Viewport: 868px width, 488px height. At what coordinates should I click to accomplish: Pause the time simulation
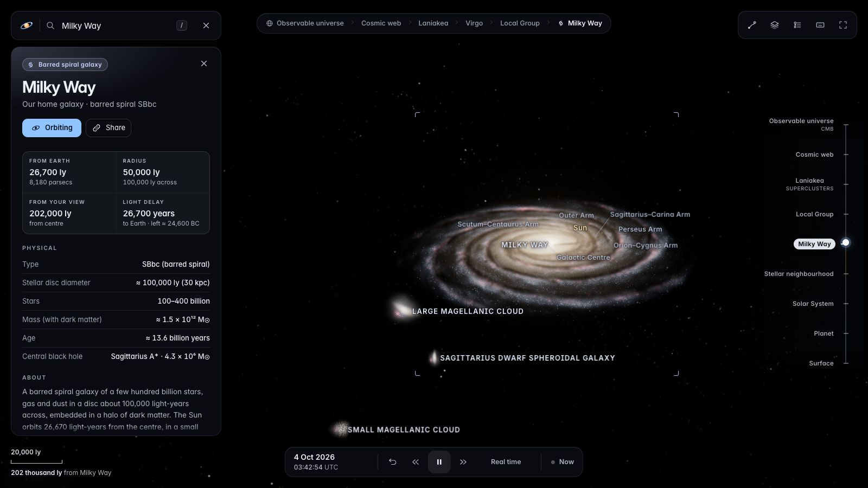(x=439, y=462)
